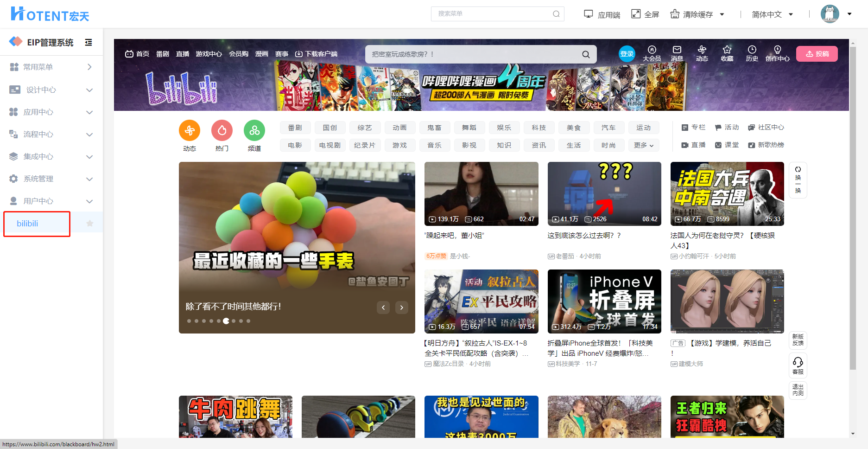Click the orange 动态 circle icon

coord(190,131)
